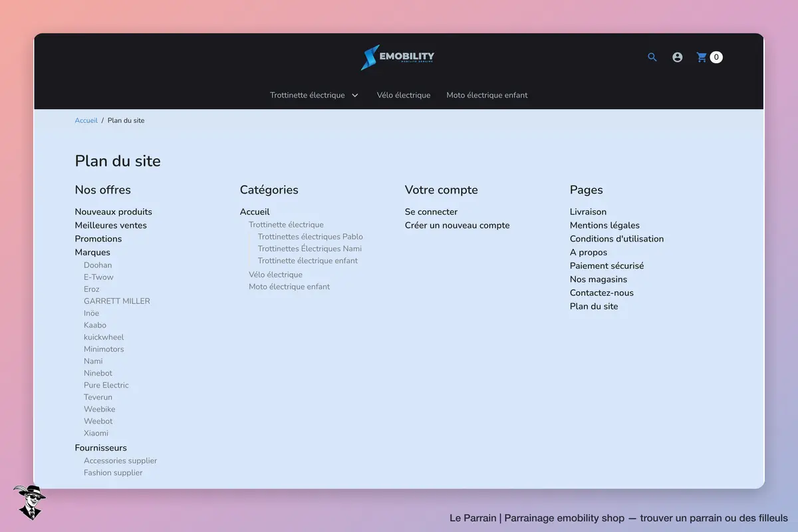
Task: Visit the Kaabo brand page
Action: 95,325
